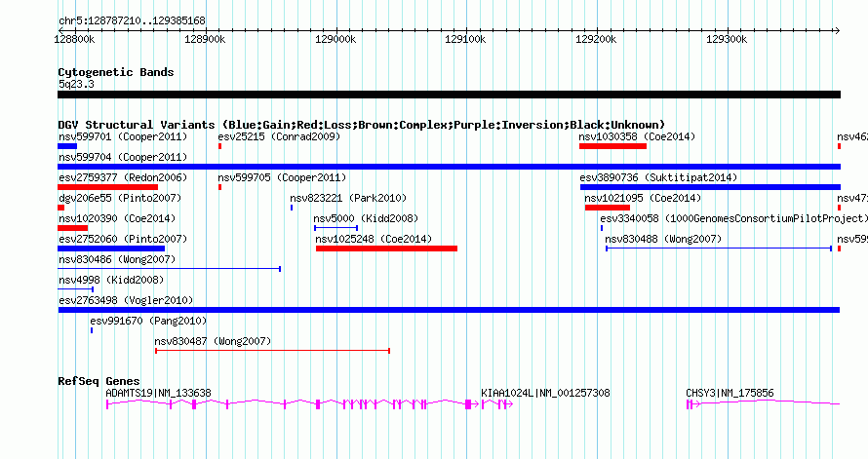Click the 128800k ruler tick label

tap(75, 39)
